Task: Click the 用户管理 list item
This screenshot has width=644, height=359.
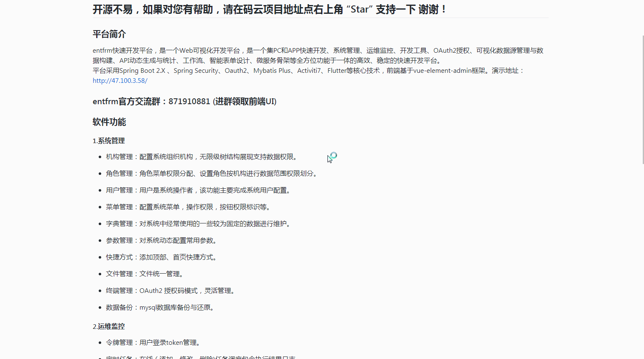Action: pyautogui.click(x=198, y=190)
